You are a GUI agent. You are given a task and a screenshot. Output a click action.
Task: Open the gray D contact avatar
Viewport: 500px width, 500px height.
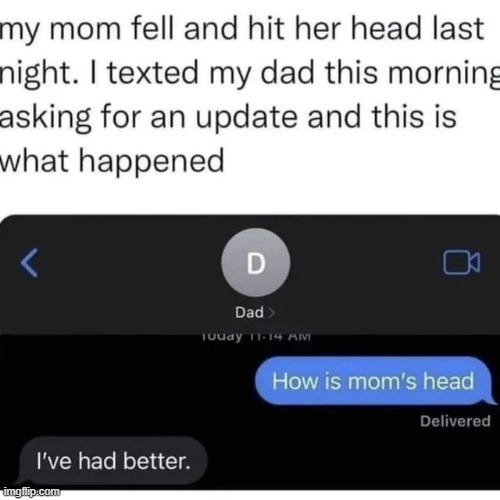click(x=256, y=262)
